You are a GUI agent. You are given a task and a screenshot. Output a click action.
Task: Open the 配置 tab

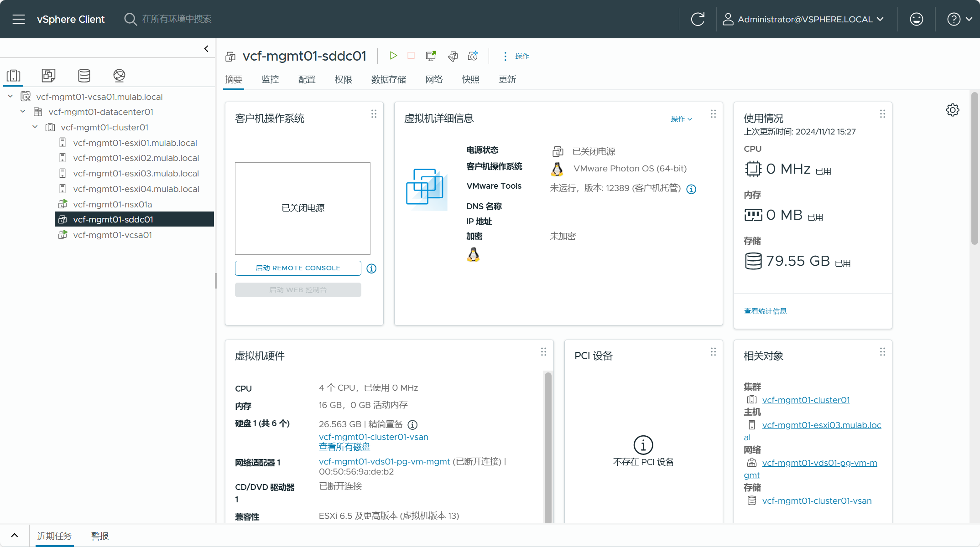click(x=307, y=79)
